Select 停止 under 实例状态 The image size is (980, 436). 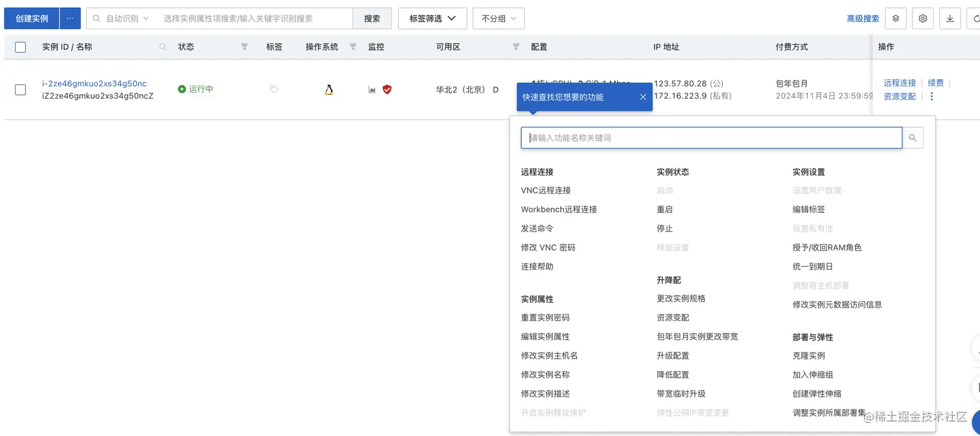pos(665,228)
